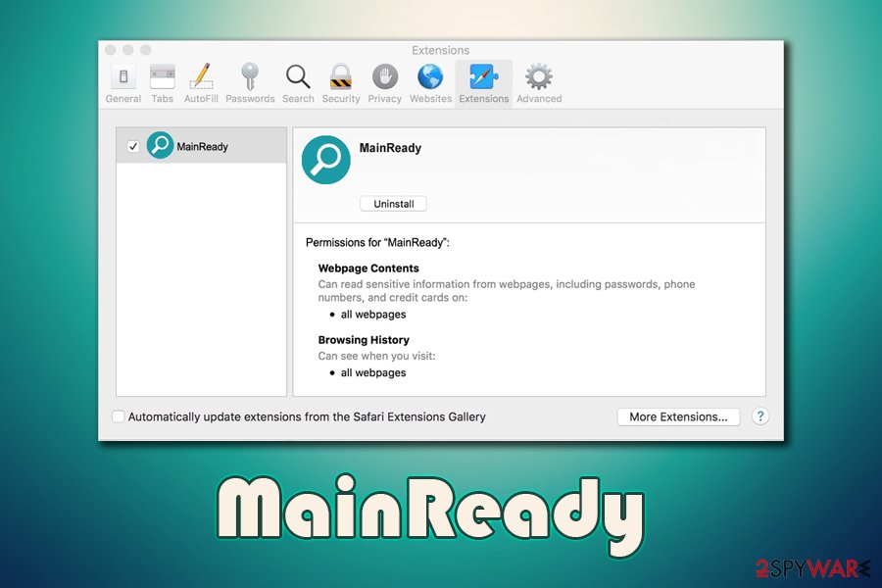The image size is (882, 588).
Task: Enable automatic update of extensions checkbox
Action: 118,416
